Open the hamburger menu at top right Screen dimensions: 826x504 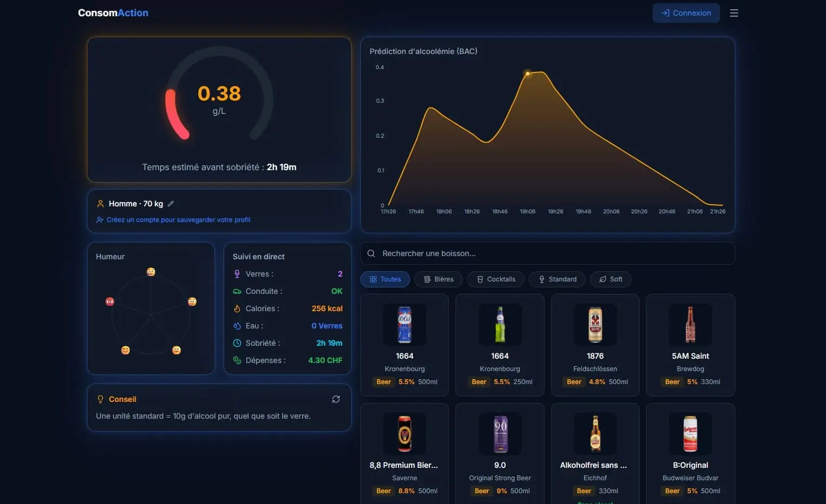pyautogui.click(x=734, y=12)
